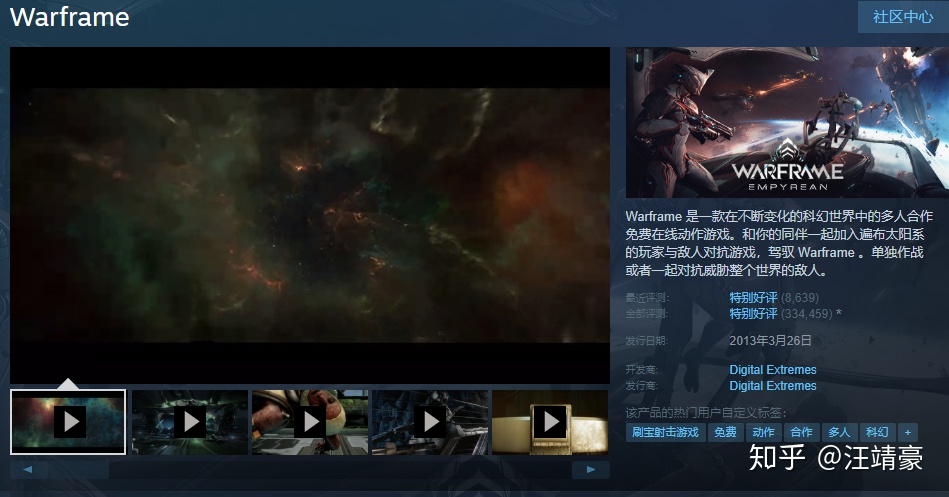Viewport: 949px width, 497px height.
Task: Click the Warframe game description paragraph
Action: [779, 243]
